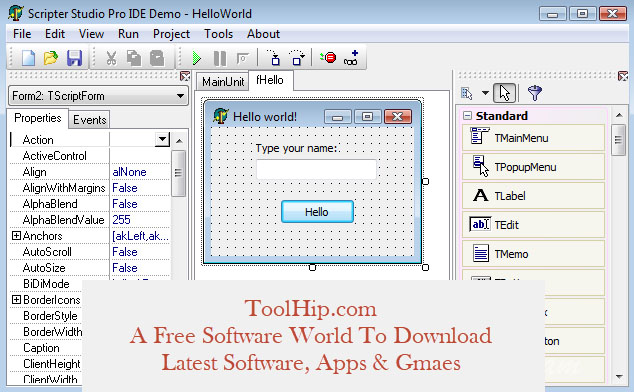Add a watch with the glasses icon
634x392 pixels.
point(351,58)
